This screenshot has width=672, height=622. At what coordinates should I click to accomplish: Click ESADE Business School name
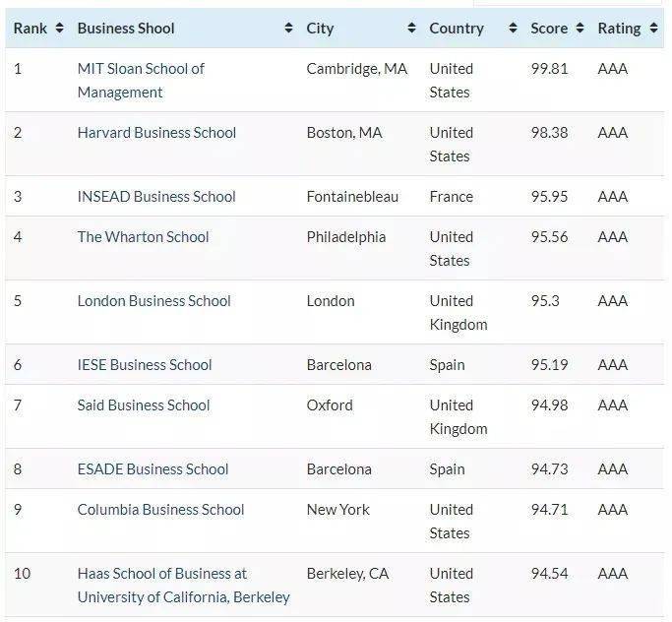coord(153,469)
